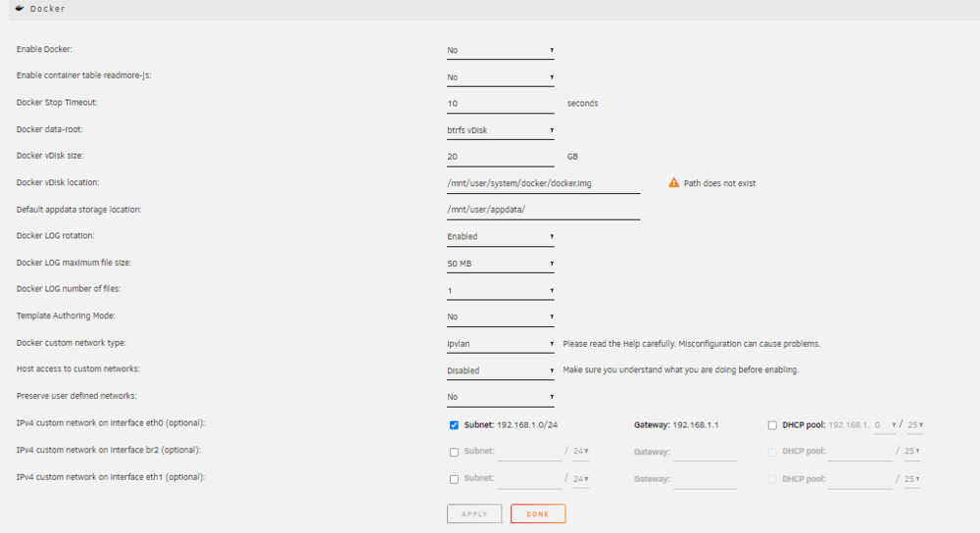The height and width of the screenshot is (533, 980).
Task: Open the Docker custom network type dropdown
Action: click(x=500, y=344)
